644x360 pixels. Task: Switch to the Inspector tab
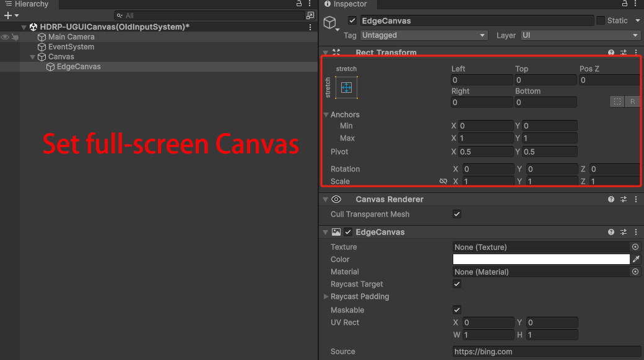tap(347, 4)
